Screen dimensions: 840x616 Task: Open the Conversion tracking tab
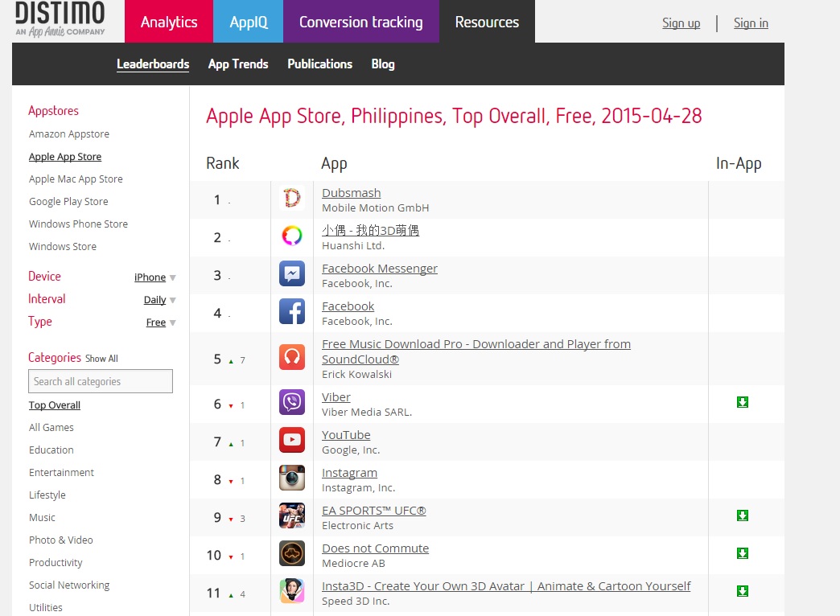pos(361,22)
